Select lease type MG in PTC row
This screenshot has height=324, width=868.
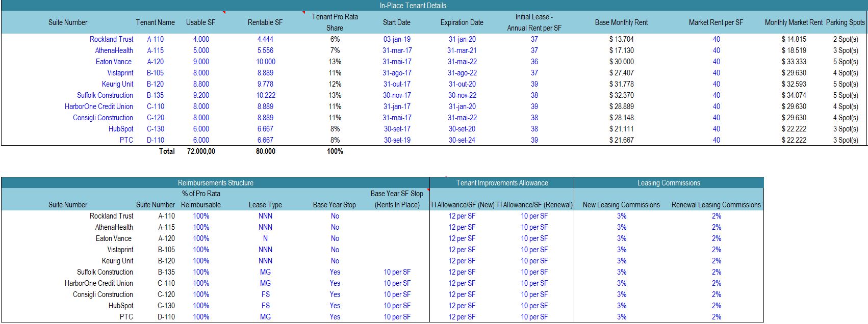(x=265, y=317)
